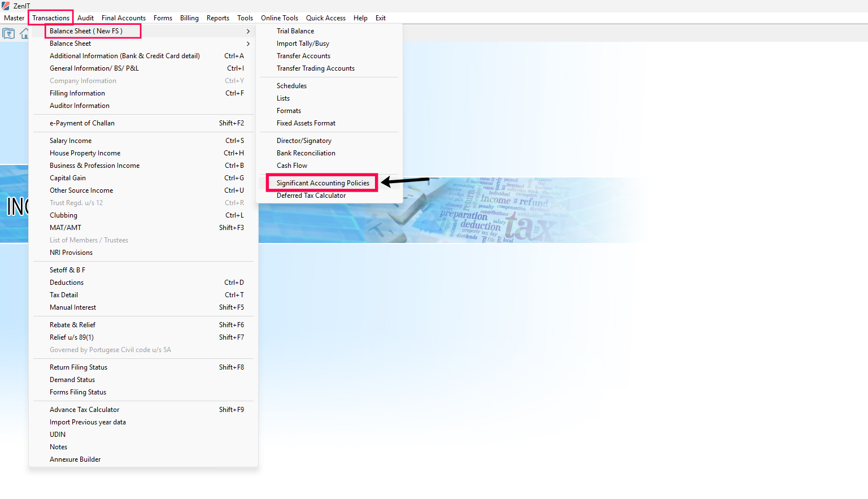Click the Quick Access menu
The image size is (868, 499).
click(325, 18)
